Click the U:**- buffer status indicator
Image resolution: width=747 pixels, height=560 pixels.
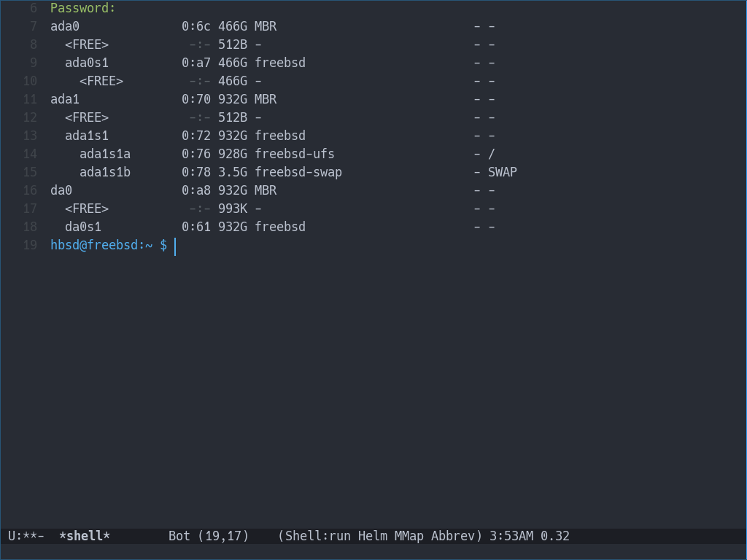(26, 536)
